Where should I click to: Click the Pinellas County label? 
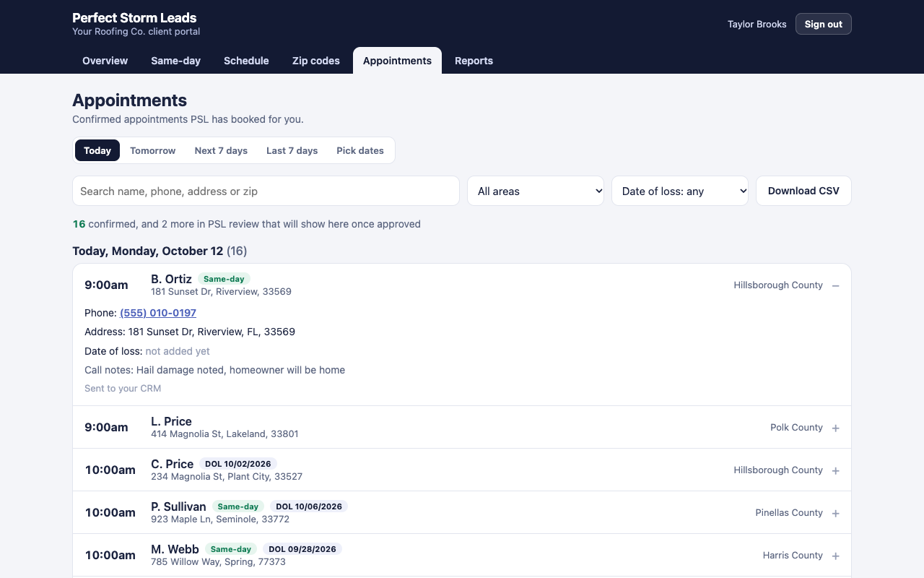pos(789,512)
